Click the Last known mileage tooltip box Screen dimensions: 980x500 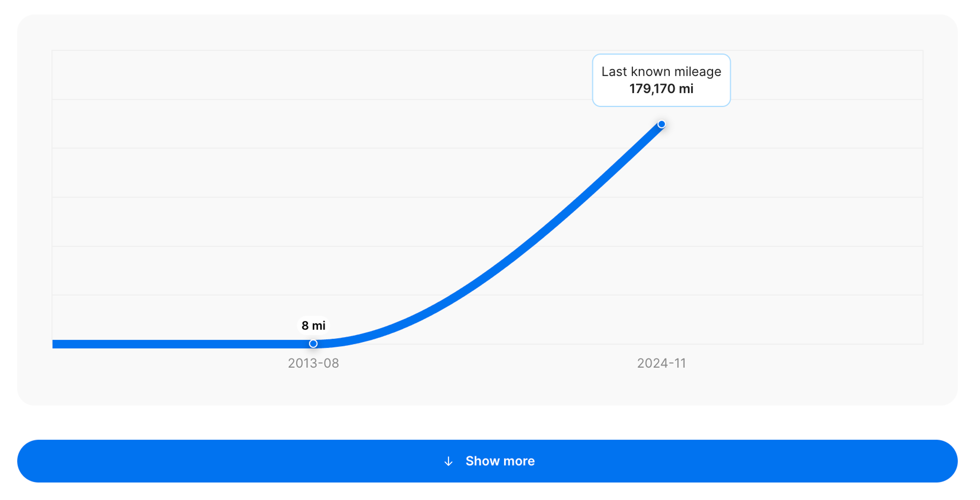(x=661, y=80)
